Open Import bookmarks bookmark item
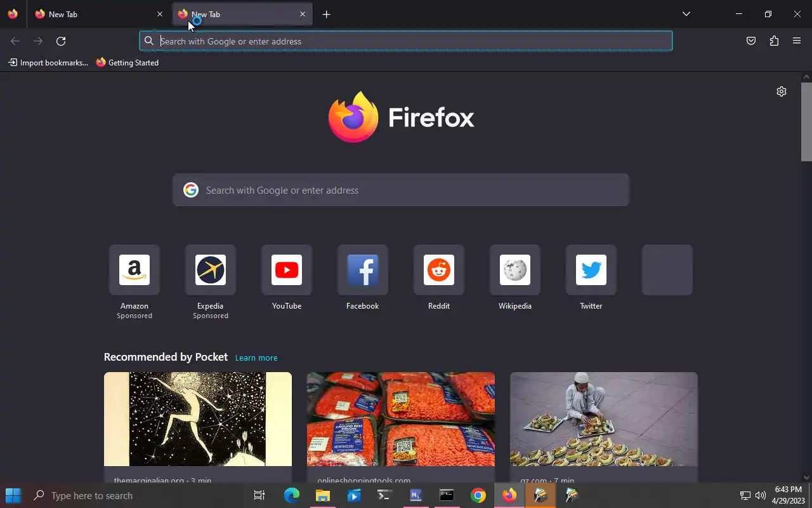 point(48,63)
